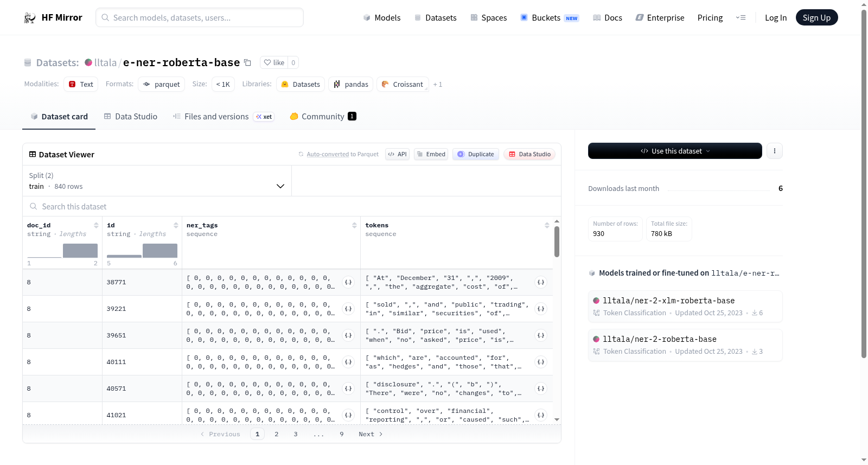This screenshot has width=868, height=465.
Task: Go to page 3 of rows
Action: (x=296, y=434)
